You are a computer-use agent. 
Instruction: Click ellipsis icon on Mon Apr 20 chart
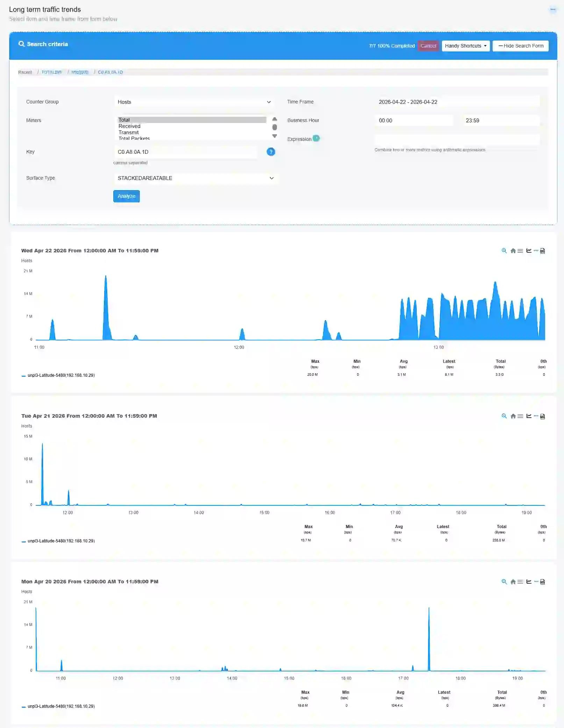point(536,582)
